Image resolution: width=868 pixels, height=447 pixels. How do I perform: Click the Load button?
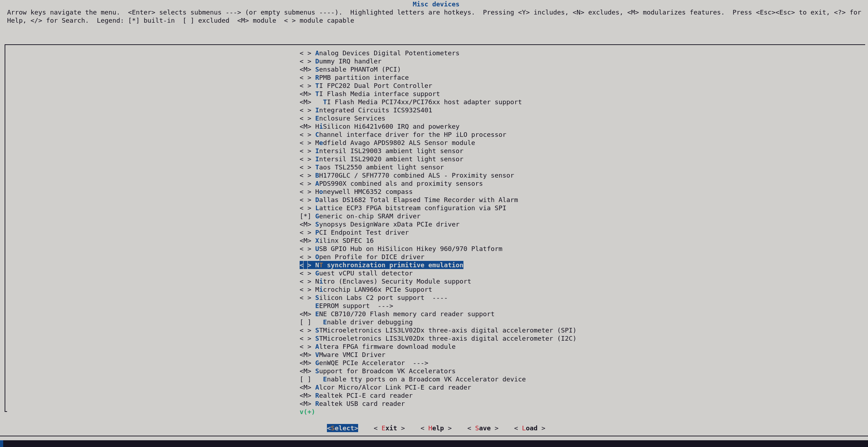(529, 428)
